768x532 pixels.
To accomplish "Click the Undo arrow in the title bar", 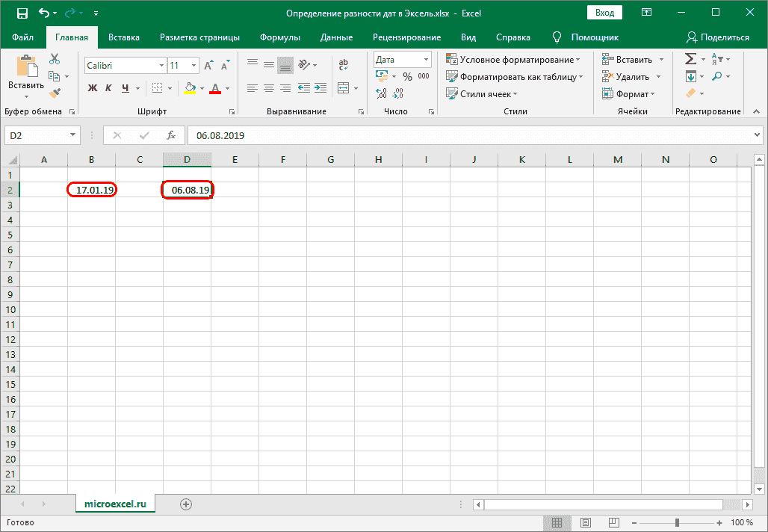I will (44, 13).
